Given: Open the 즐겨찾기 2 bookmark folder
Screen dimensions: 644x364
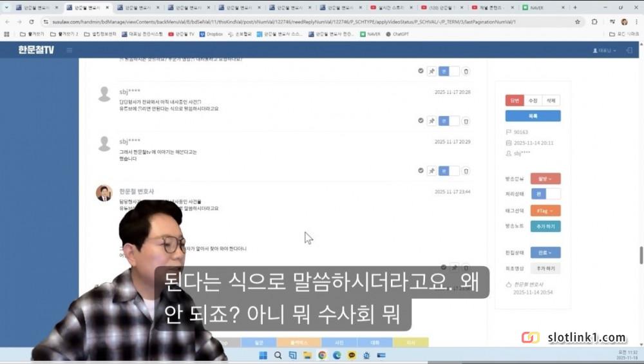Looking at the screenshot, I should (x=64, y=34).
